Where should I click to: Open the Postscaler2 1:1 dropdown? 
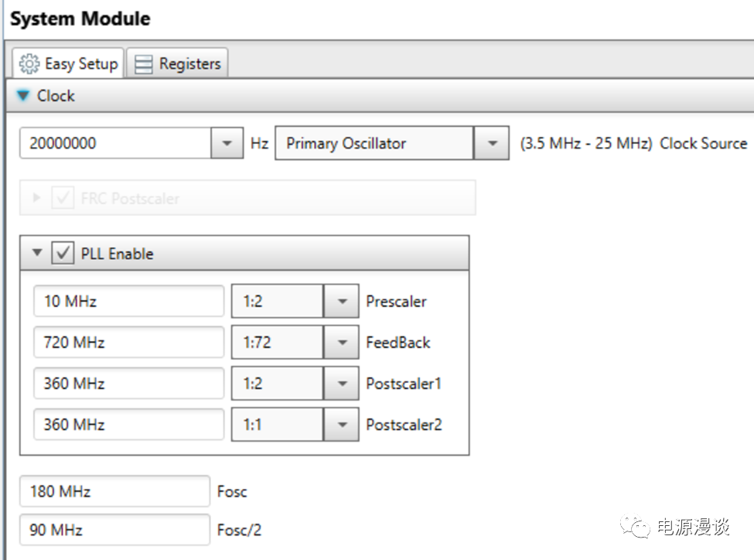pyautogui.click(x=341, y=425)
